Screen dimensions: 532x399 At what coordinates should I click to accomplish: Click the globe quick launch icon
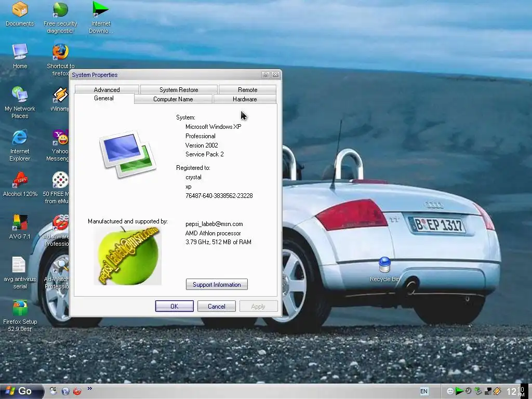point(65,391)
